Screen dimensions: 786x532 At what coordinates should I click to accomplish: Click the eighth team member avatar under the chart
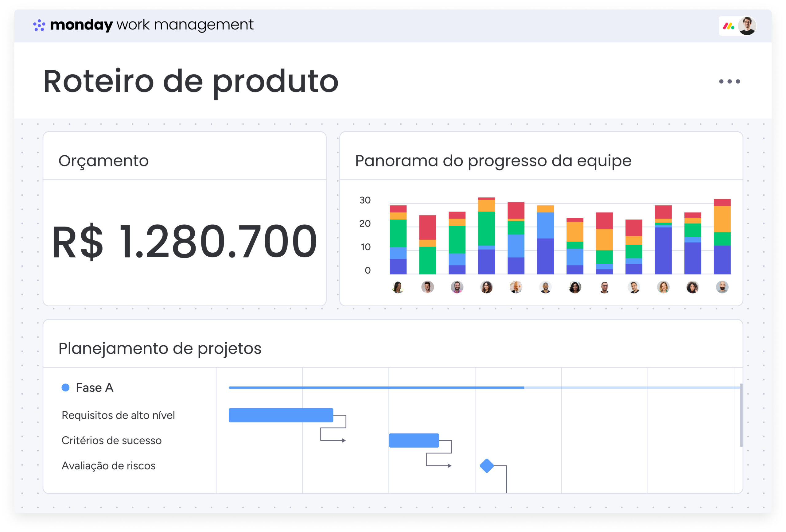tap(604, 287)
